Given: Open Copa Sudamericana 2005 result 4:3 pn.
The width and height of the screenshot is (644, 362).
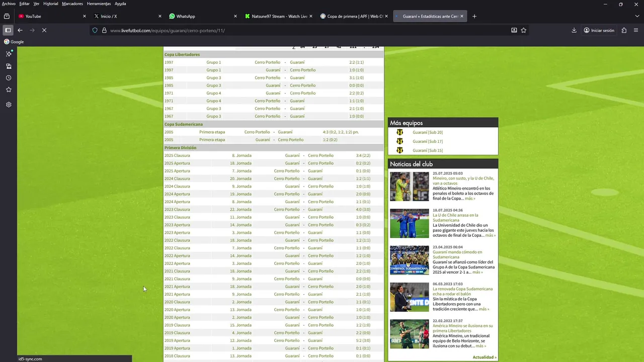Looking at the screenshot, I should pyautogui.click(x=341, y=132).
